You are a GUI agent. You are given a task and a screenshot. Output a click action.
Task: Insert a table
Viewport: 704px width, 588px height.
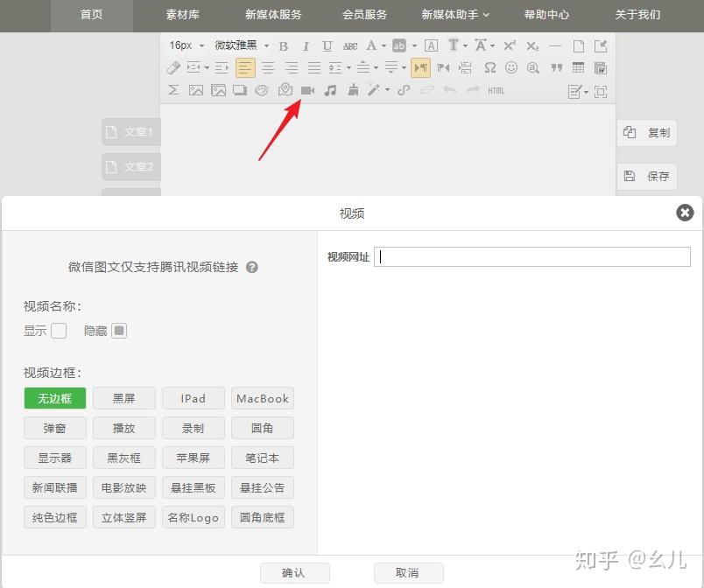point(578,67)
